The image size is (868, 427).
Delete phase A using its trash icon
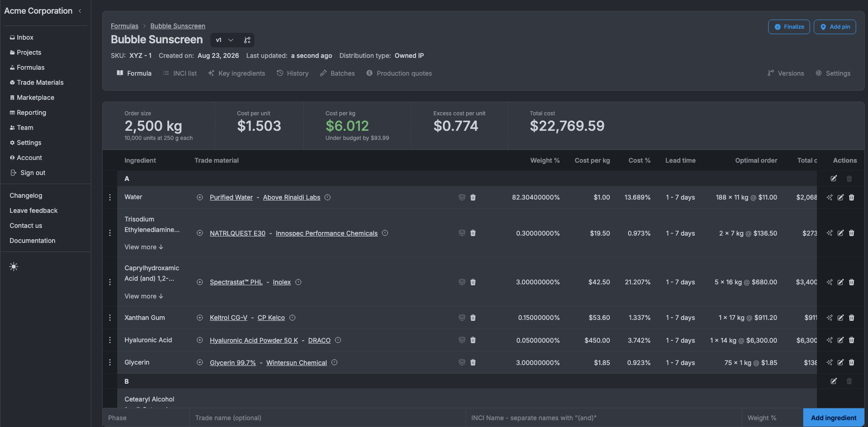(x=849, y=179)
